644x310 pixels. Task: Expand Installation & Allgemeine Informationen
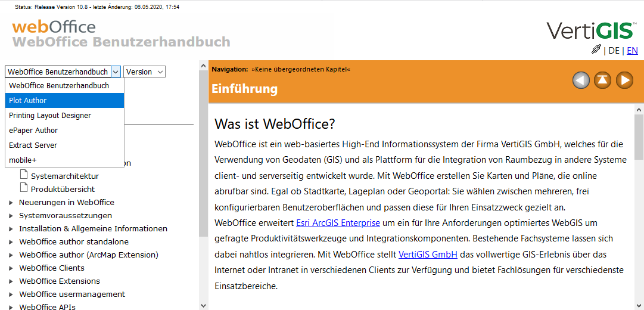pyautogui.click(x=10, y=229)
